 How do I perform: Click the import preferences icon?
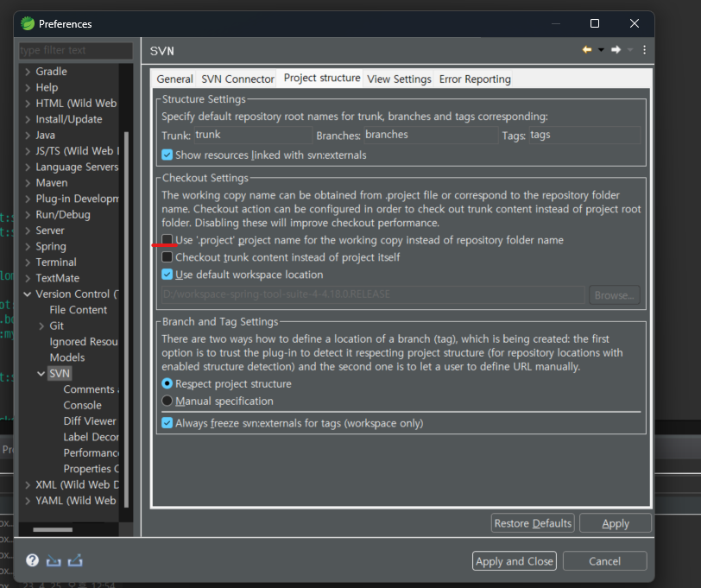tap(54, 560)
